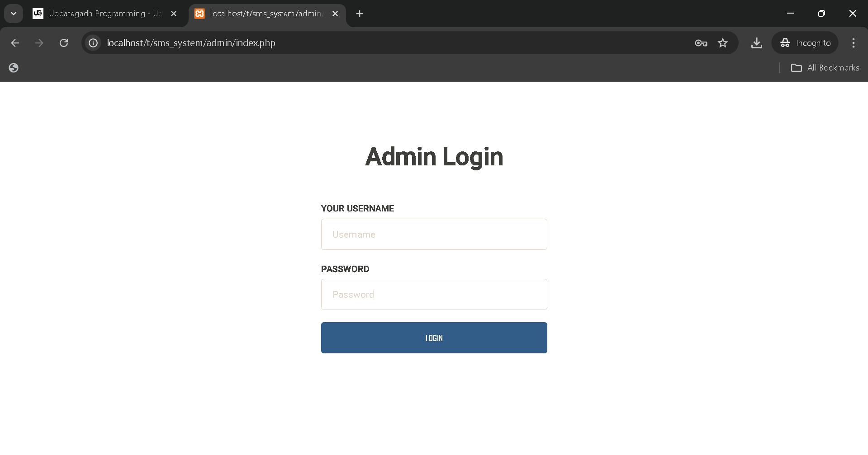Click the browser back arrow

pyautogui.click(x=15, y=43)
